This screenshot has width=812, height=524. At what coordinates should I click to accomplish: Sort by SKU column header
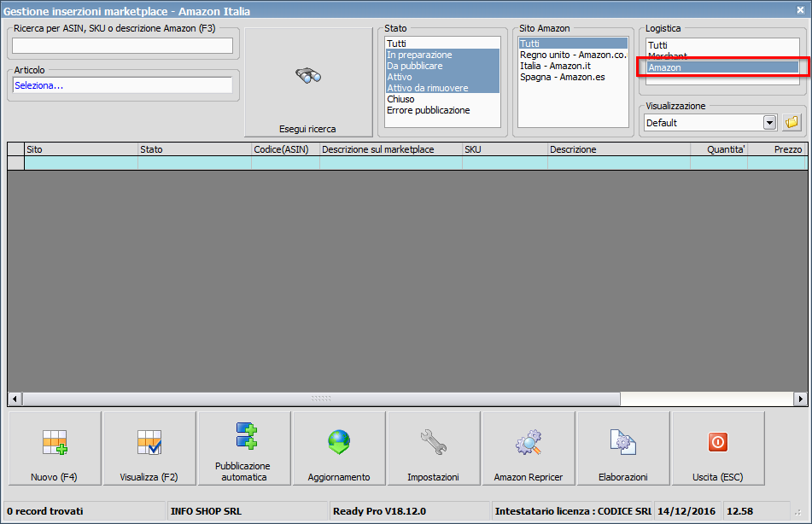(x=505, y=149)
